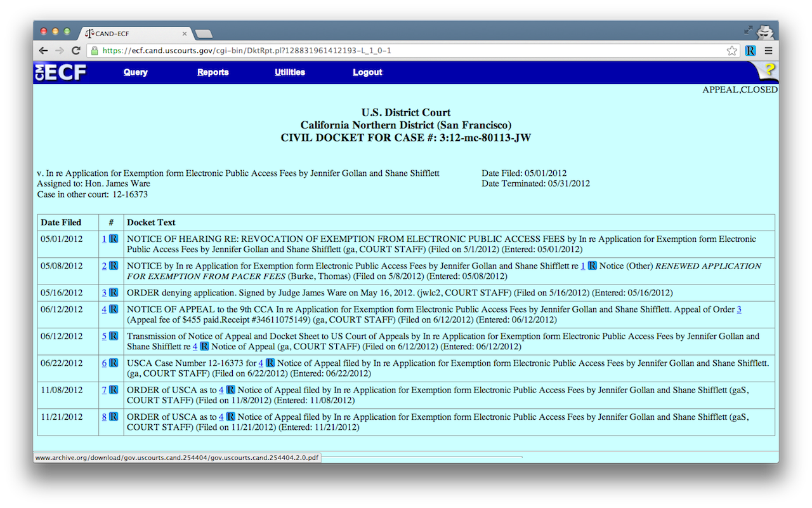Open the Utilities menu
Screen dimensions: 812x508
(290, 72)
